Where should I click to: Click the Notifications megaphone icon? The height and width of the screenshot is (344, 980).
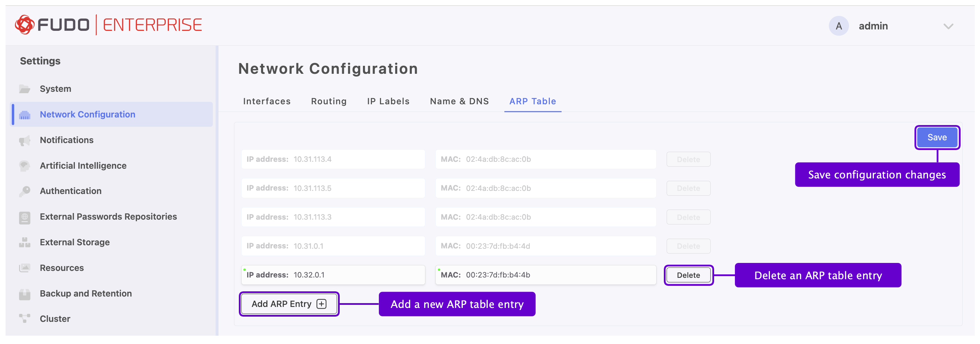point(25,140)
